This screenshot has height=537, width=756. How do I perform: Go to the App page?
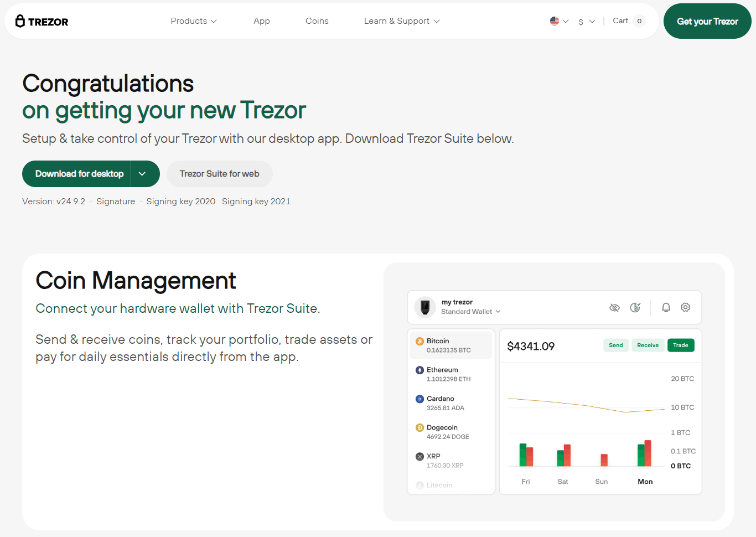(x=262, y=21)
